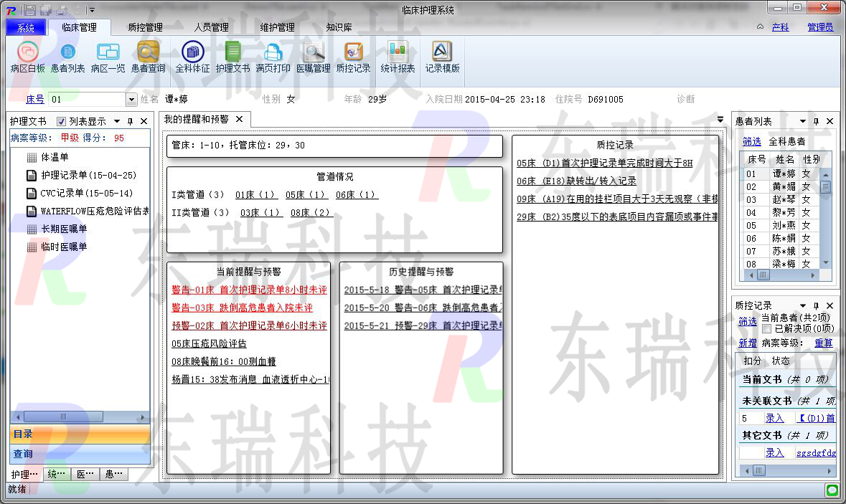The height and width of the screenshot is (504, 846).
Task: Close the 患者列表 panel
Action: 829,121
